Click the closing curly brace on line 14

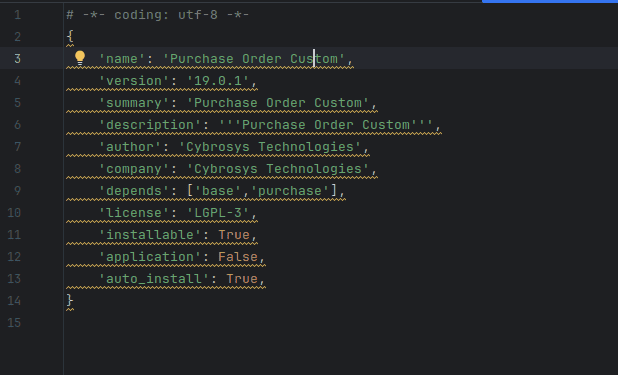tap(70, 300)
